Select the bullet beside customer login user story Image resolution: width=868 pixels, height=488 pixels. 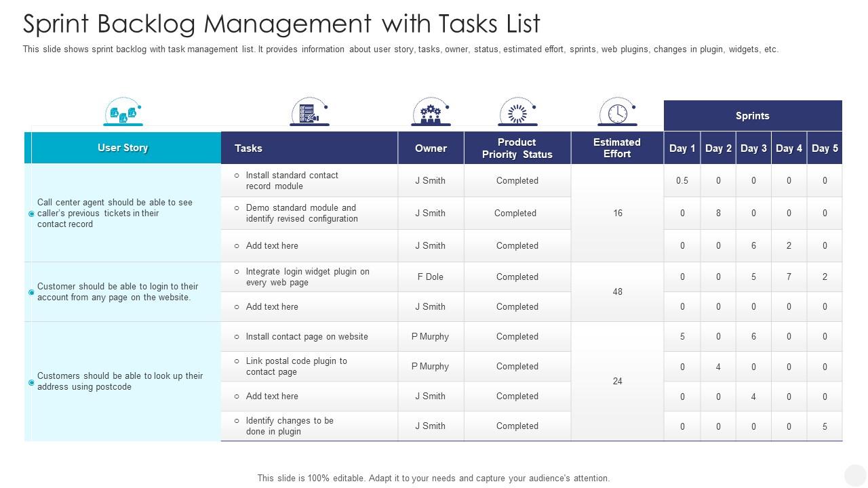pos(30,291)
